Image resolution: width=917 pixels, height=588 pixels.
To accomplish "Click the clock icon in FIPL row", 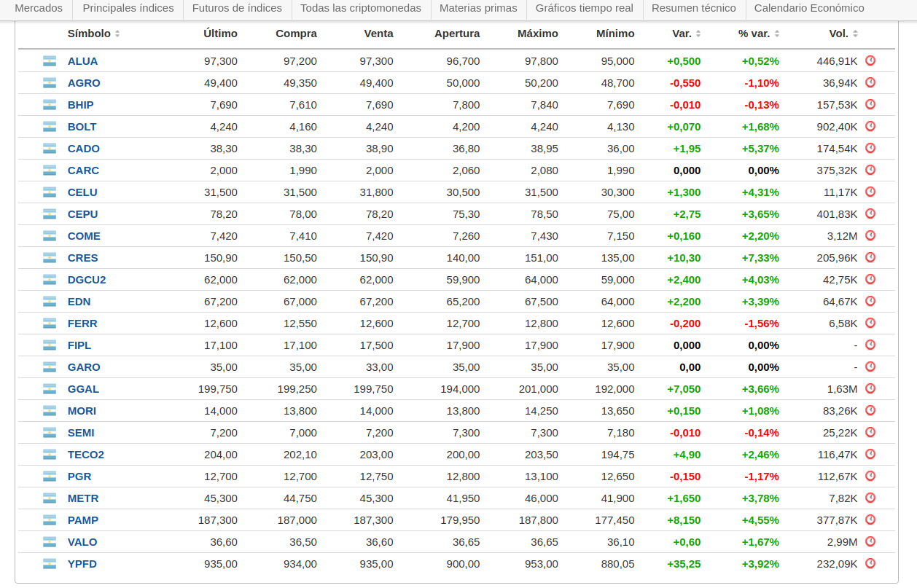I will point(870,345).
